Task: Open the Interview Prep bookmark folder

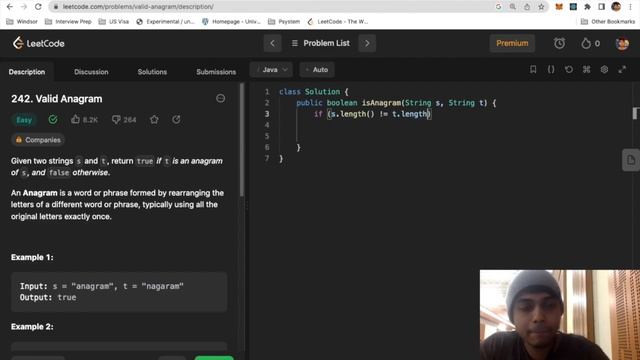Action: [68, 22]
